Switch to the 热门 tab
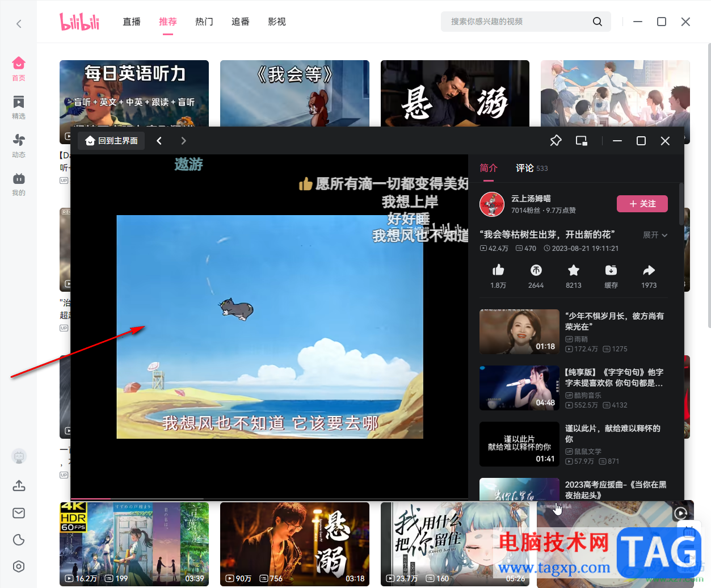711x588 pixels. pyautogui.click(x=204, y=22)
